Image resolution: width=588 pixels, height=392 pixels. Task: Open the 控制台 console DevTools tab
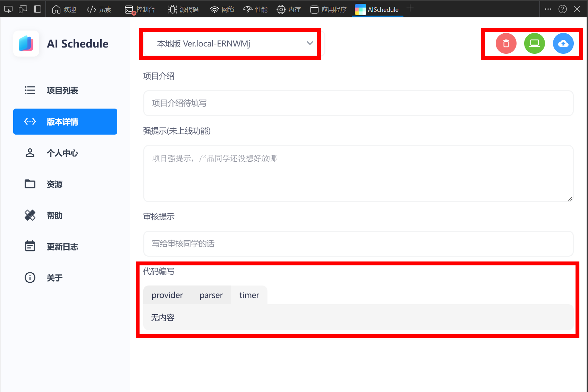140,10
